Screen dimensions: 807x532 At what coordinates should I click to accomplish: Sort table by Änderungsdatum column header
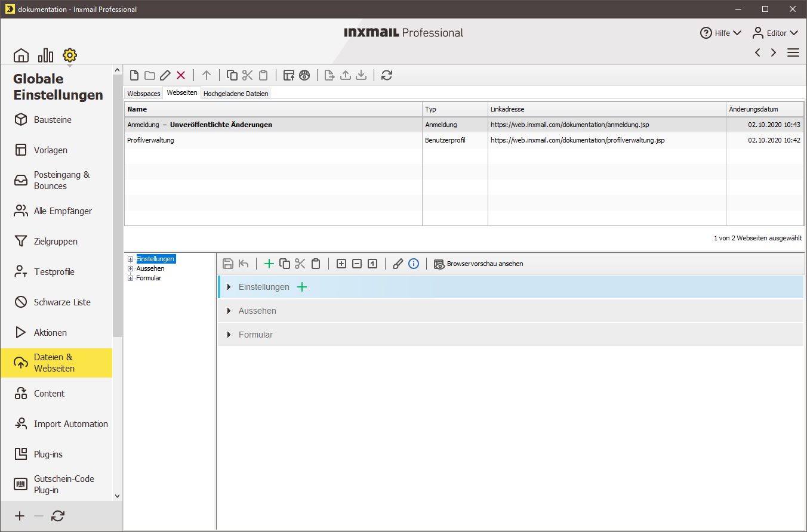[x=765, y=109]
